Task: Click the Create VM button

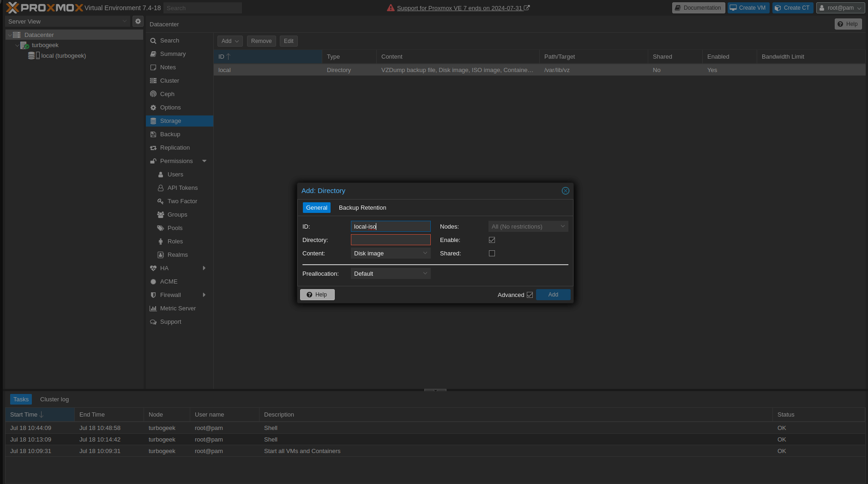Action: 748,8
